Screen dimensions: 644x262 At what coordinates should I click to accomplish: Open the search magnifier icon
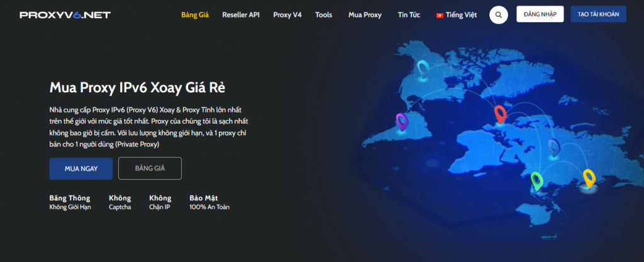[498, 14]
